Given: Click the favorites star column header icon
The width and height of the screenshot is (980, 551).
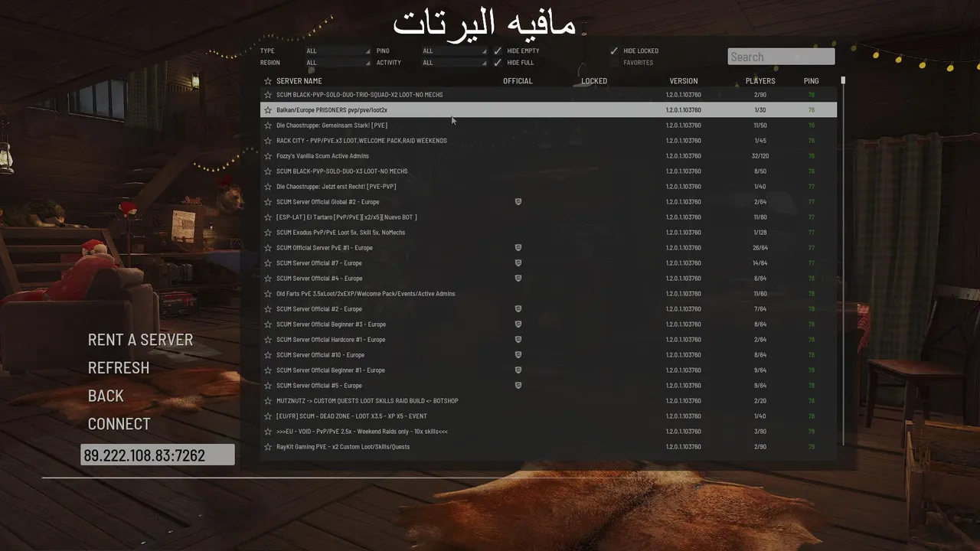Looking at the screenshot, I should pyautogui.click(x=268, y=81).
